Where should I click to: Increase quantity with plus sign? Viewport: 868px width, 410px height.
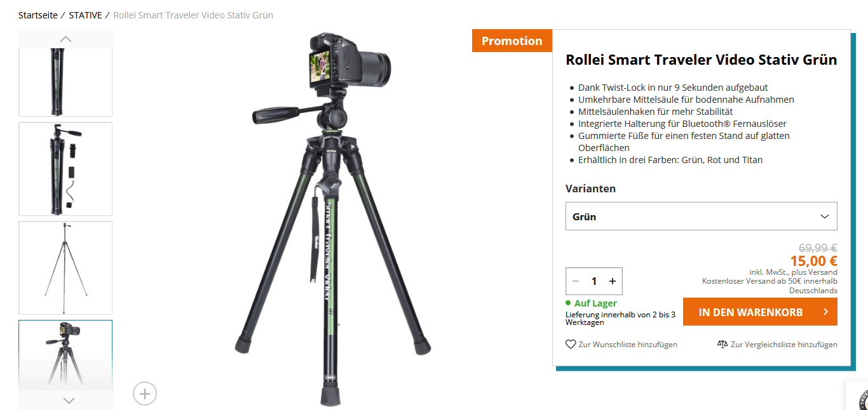613,281
